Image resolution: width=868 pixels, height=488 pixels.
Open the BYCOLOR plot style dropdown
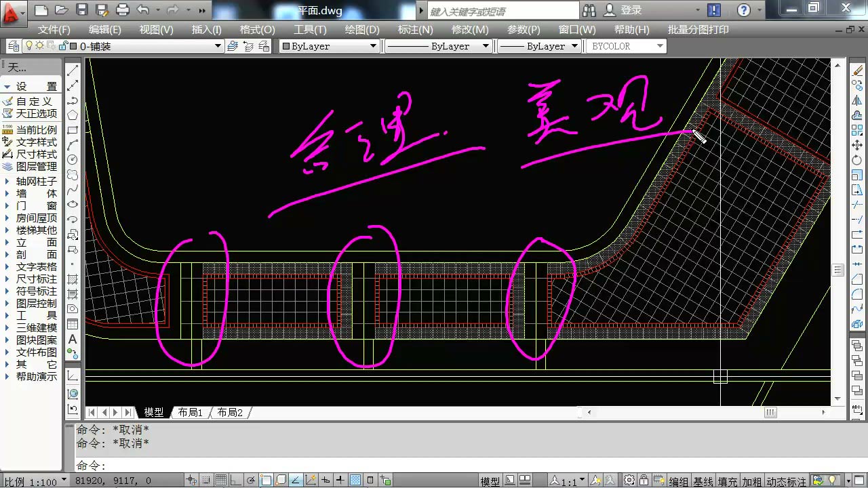click(627, 46)
